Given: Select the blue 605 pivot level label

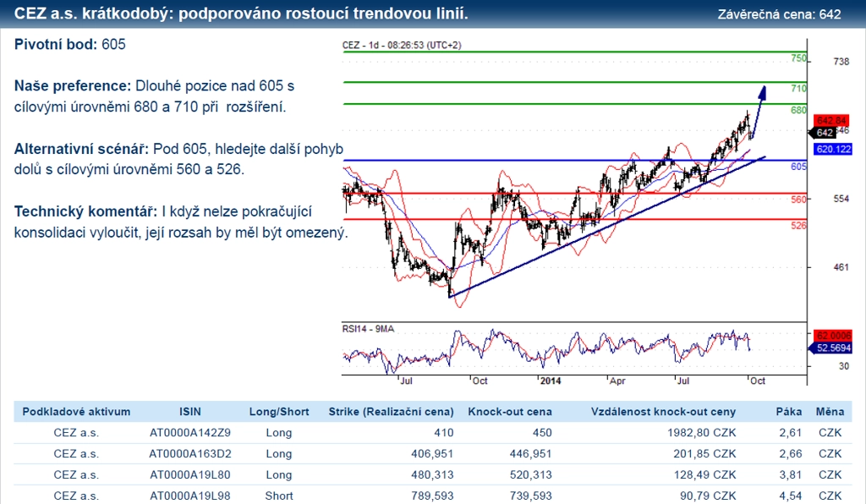Looking at the screenshot, I should [798, 166].
